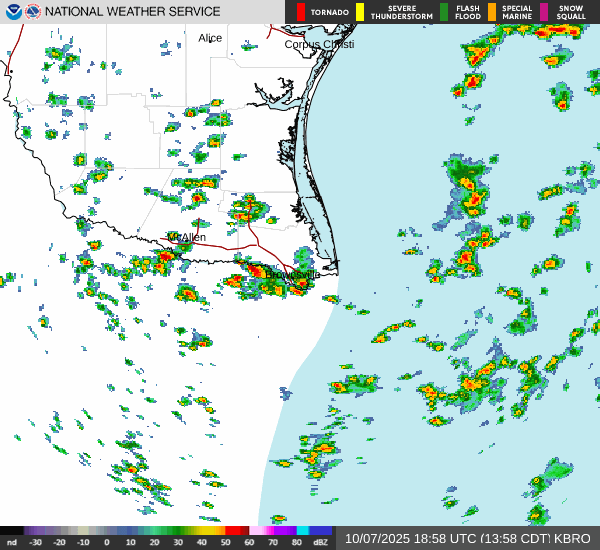The width and height of the screenshot is (600, 550).
Task: Click the -30 value on color scale
Action: coord(35,543)
